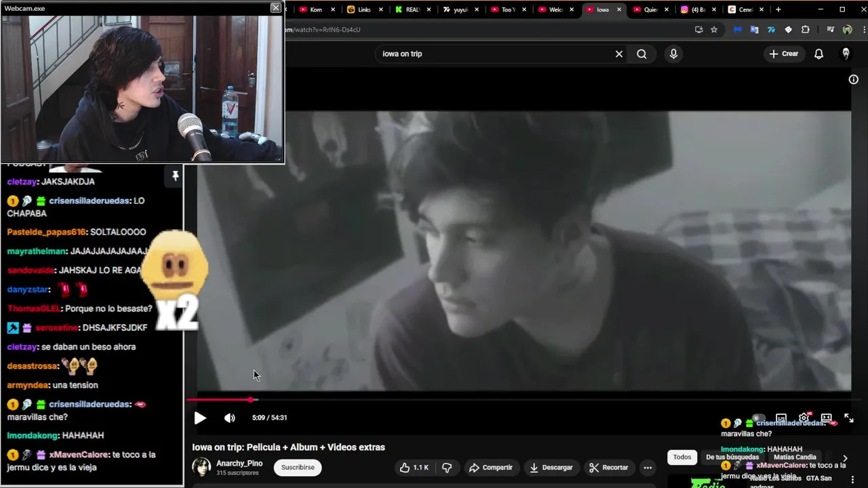868x488 pixels.
Task: Open YouTube account avatar menu
Action: click(x=846, y=54)
